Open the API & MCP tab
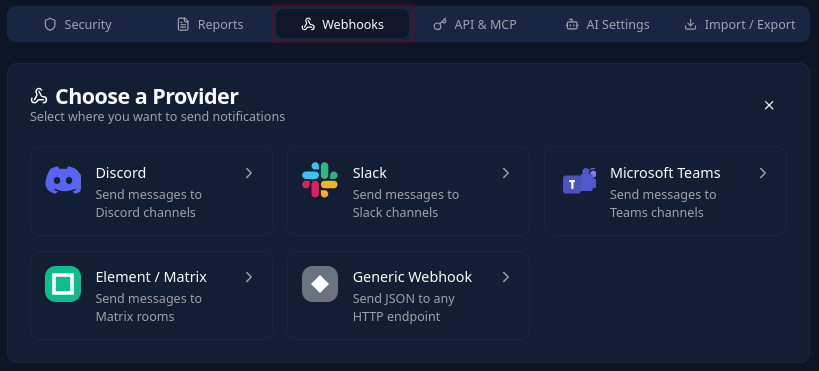This screenshot has height=371, width=819. coord(475,25)
